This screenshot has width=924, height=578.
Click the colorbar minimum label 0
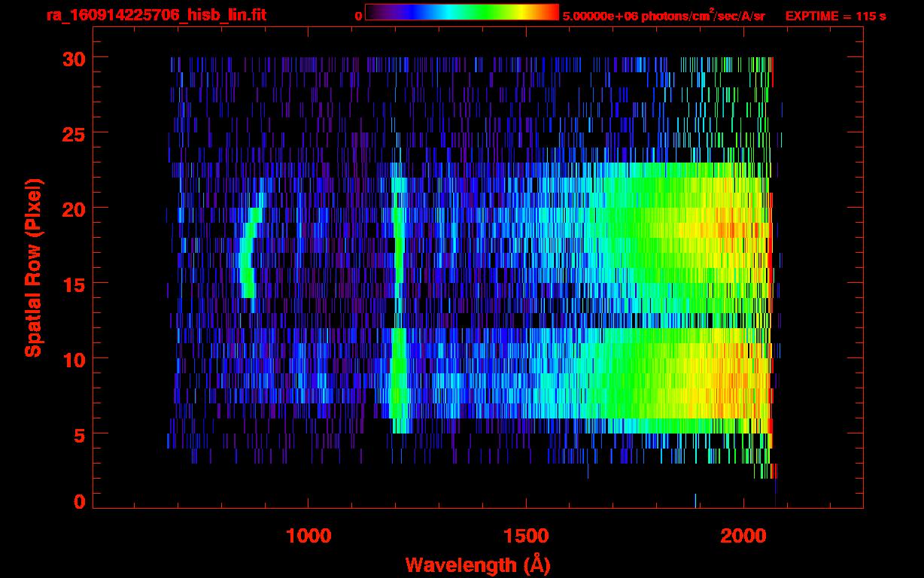pos(359,16)
